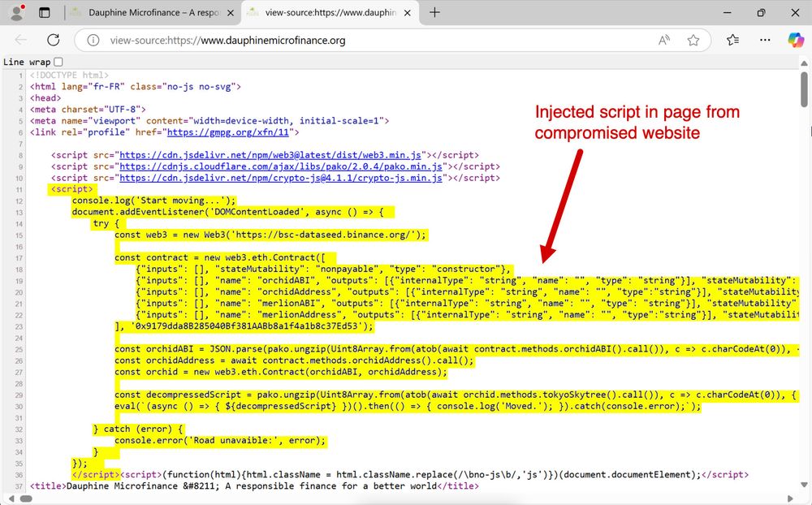Click the vertical scrollbar down arrow

(x=804, y=486)
